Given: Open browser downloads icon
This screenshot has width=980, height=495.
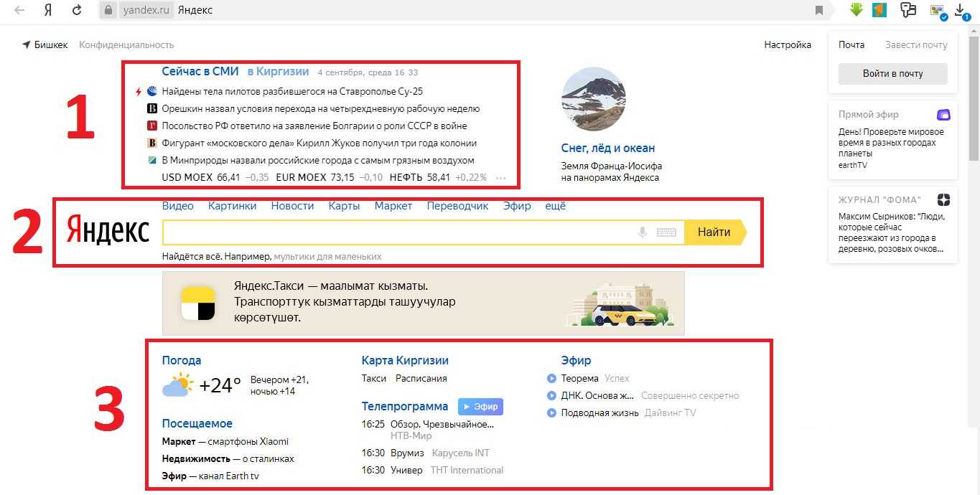Looking at the screenshot, I should (961, 10).
